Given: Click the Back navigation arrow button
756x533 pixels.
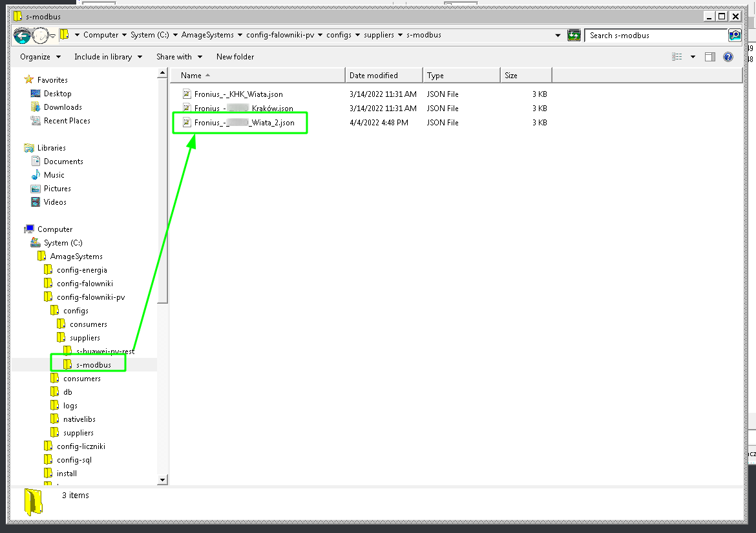Looking at the screenshot, I should [23, 36].
